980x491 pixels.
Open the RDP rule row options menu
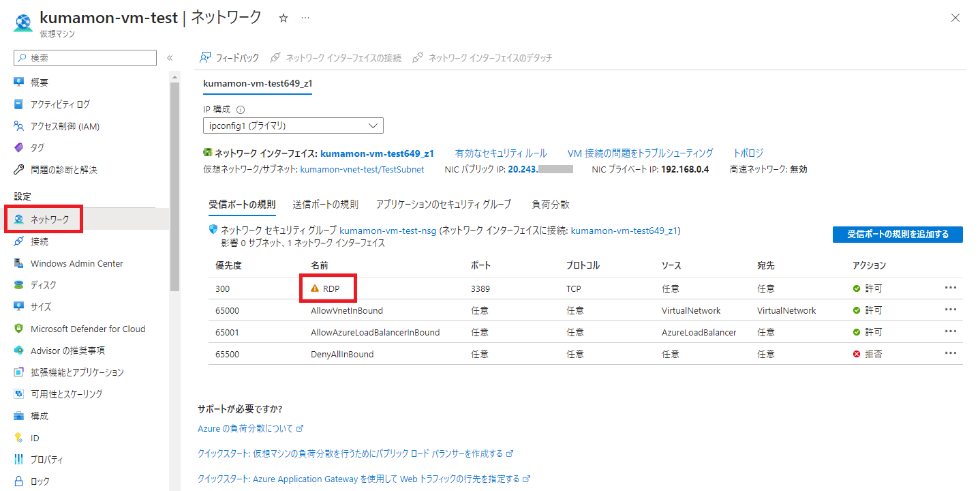point(951,288)
